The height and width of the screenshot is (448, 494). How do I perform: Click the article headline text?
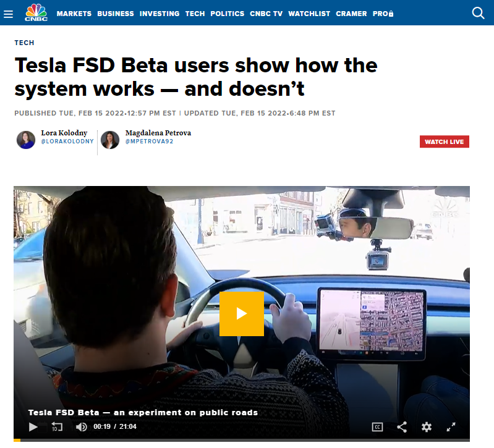click(195, 77)
